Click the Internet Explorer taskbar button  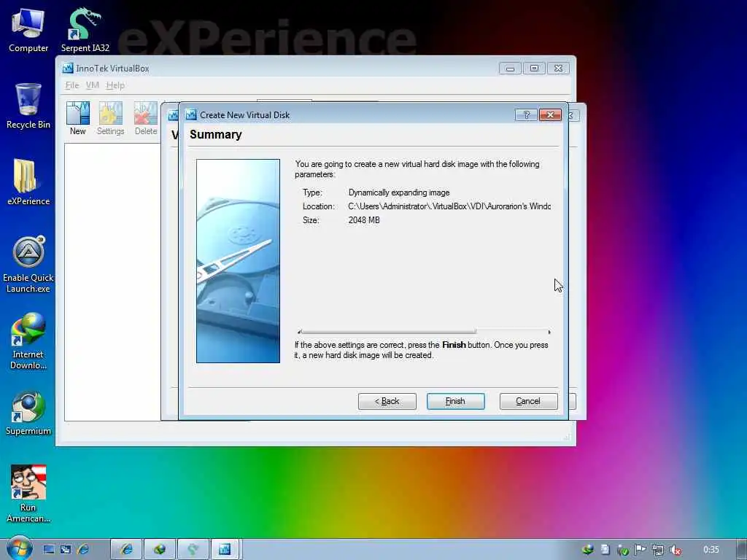click(x=127, y=549)
